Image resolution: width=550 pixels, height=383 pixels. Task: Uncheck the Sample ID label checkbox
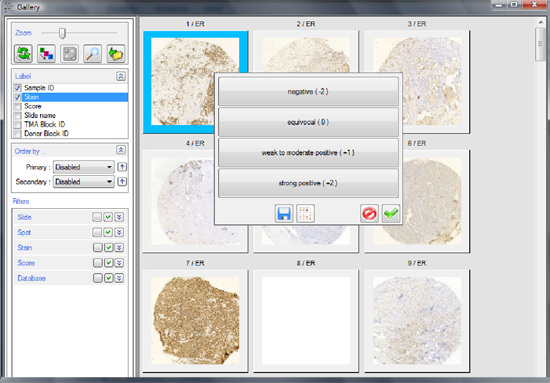click(17, 88)
